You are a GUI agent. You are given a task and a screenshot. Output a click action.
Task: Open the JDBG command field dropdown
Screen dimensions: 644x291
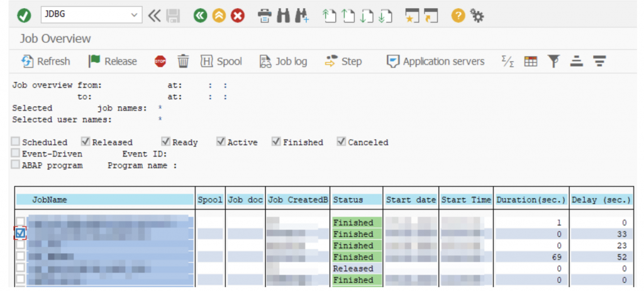[134, 15]
